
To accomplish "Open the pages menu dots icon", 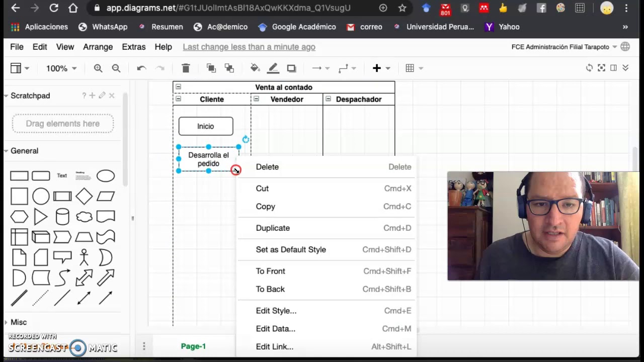I will click(x=144, y=346).
